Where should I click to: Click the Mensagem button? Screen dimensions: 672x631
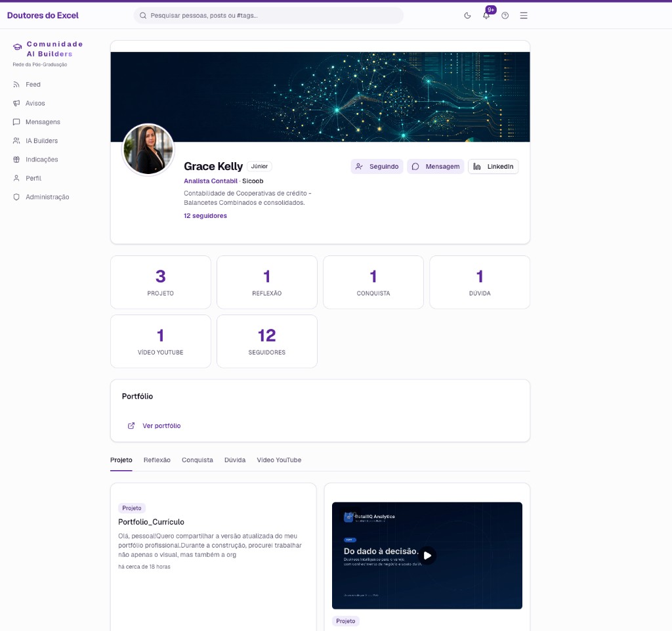point(436,167)
